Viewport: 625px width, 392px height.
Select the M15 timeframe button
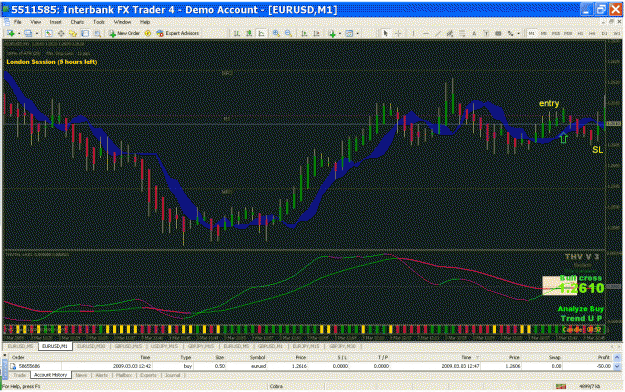(556, 33)
